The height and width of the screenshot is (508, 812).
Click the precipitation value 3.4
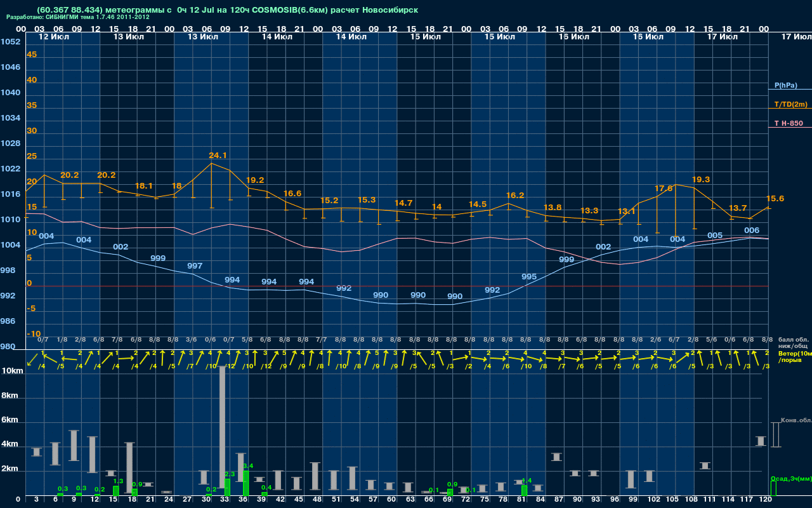tap(248, 467)
